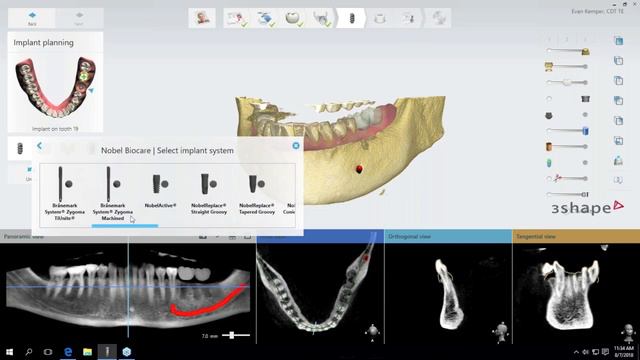Open the sleeve workflow step
The height and width of the screenshot is (360, 640).
380,18
